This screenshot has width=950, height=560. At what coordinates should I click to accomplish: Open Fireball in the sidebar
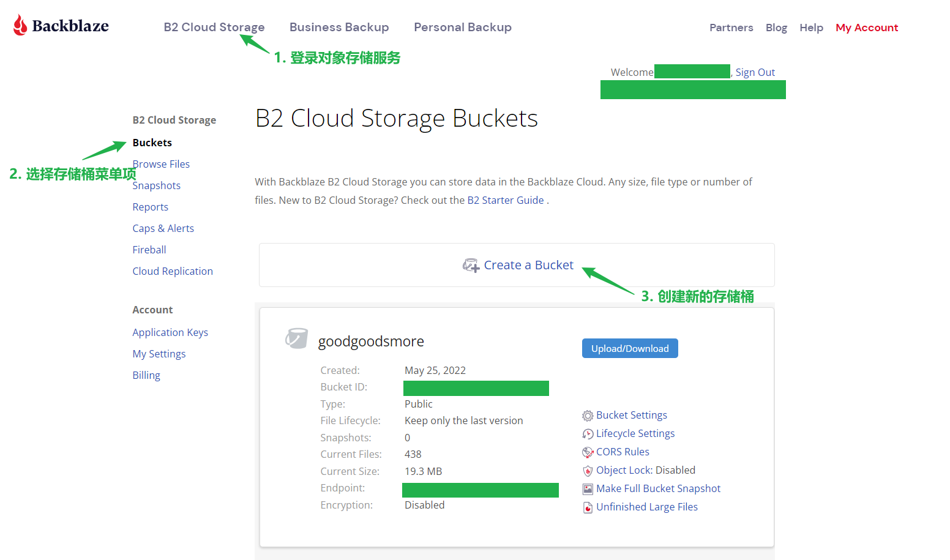[x=149, y=250]
